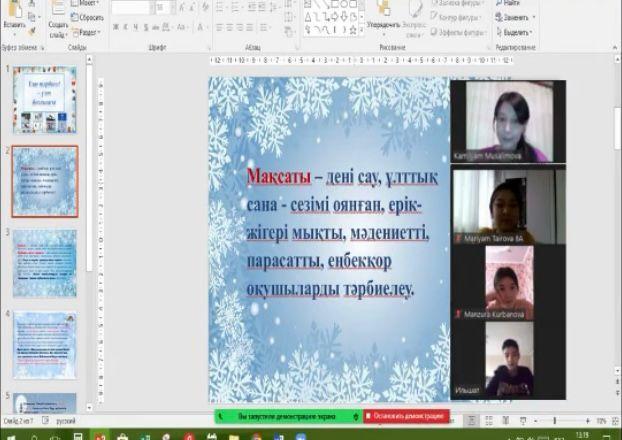
Task: Justify text in paragraph group
Action: [x=250, y=27]
